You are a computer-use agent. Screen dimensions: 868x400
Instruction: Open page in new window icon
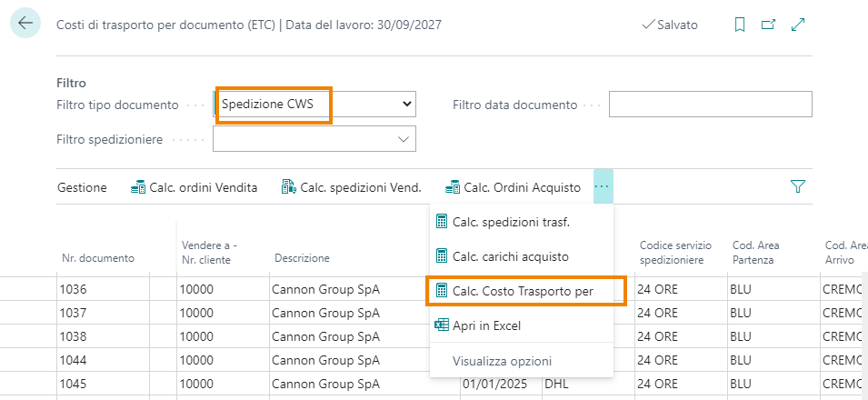point(768,25)
